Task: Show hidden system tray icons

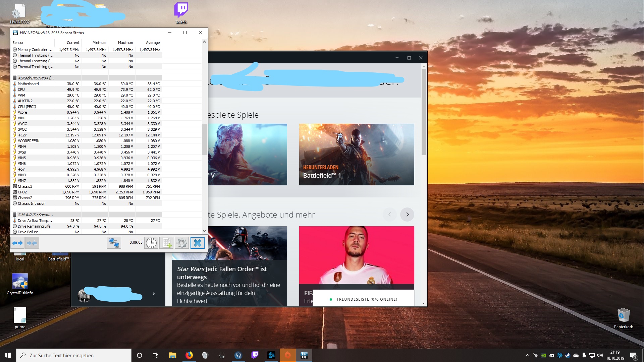Action: tap(527, 355)
